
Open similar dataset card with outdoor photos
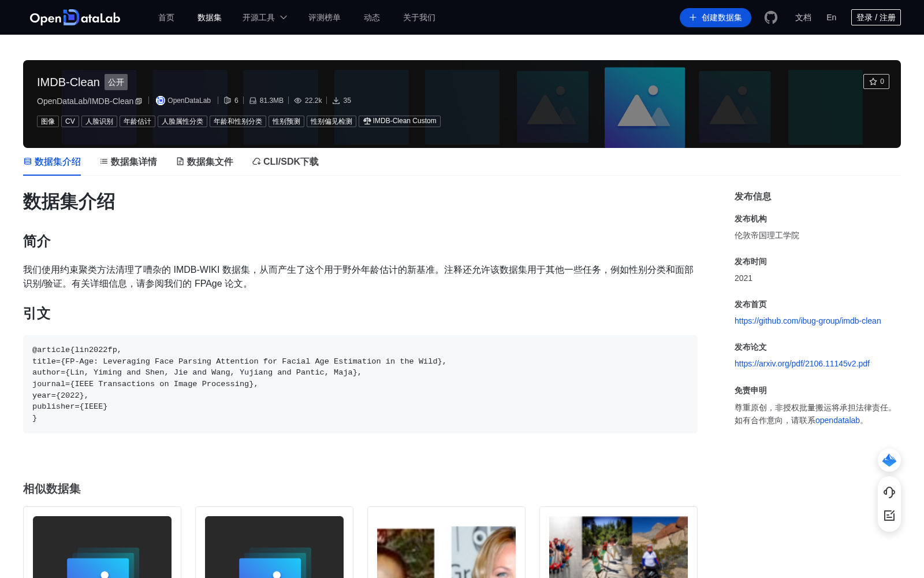click(619, 547)
